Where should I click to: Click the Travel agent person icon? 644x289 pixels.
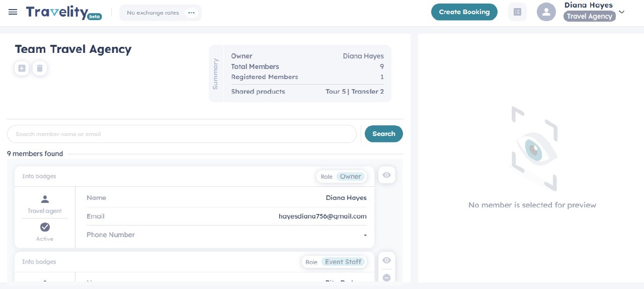click(x=45, y=199)
